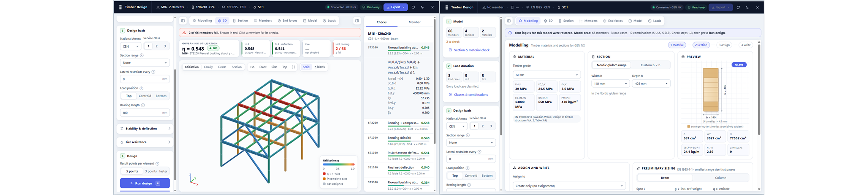Image resolution: width=868 pixels, height=195 pixels.
Task: Click the fullscreen view icon beside Top
Action: (x=293, y=67)
